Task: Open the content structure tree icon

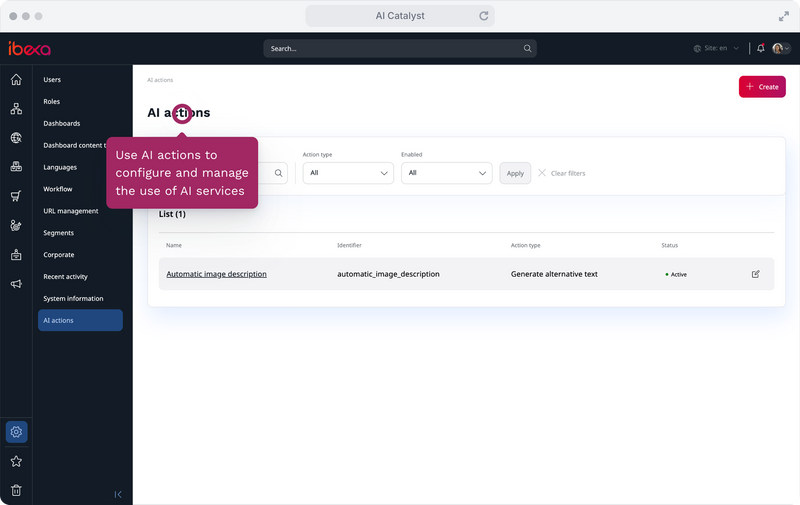Action: (16, 109)
